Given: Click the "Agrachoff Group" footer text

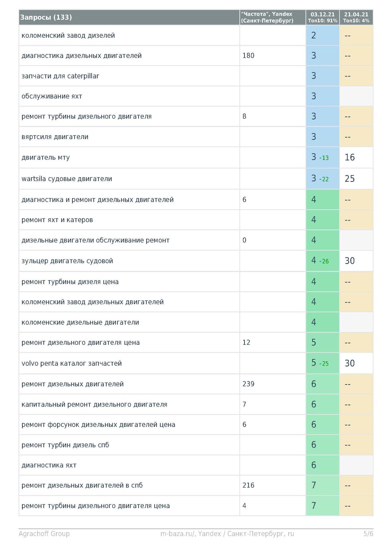Looking at the screenshot, I should click(44, 534).
